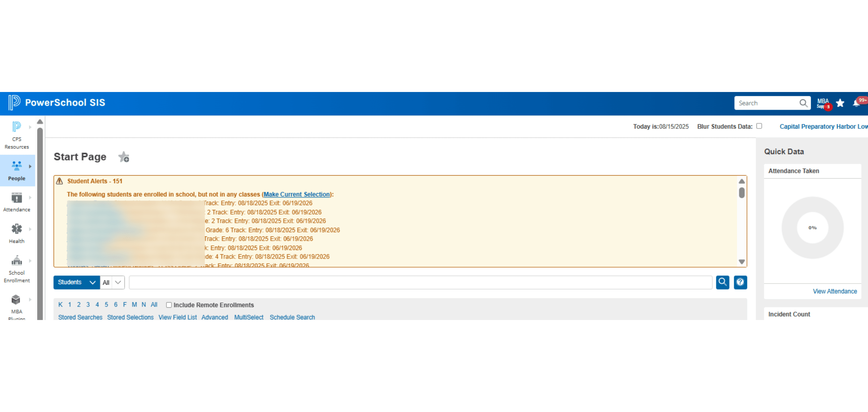Image resolution: width=868 pixels, height=412 pixels.
Task: Click Capital Preparatory Harbor school link
Action: pos(823,126)
